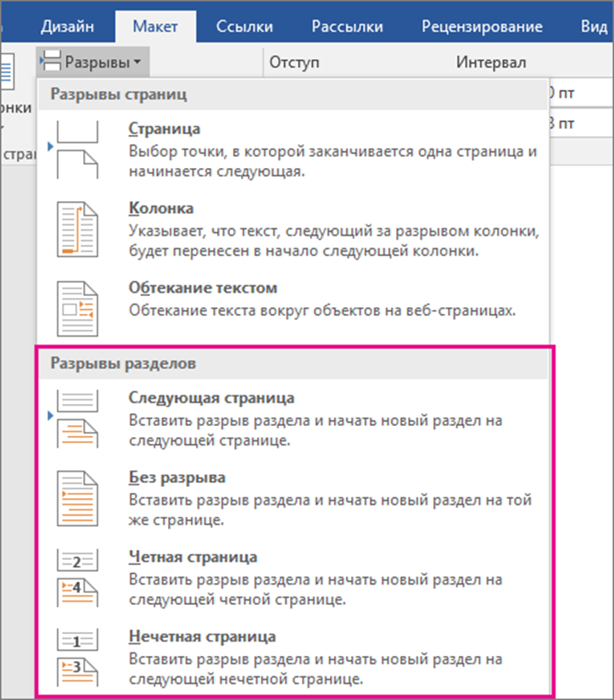Select Без разрыва section break
The height and width of the screenshot is (700, 614).
click(293, 499)
